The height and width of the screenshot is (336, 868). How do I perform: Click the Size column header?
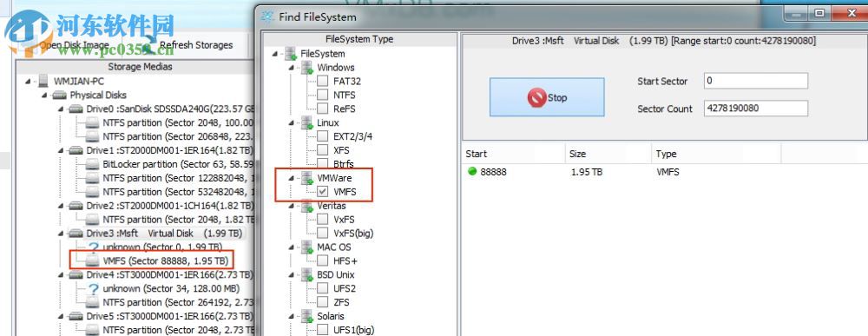pos(608,154)
